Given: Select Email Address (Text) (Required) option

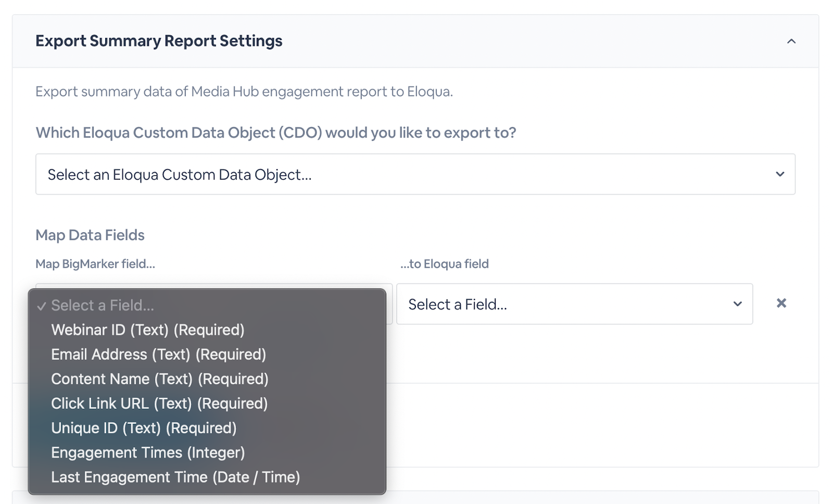Looking at the screenshot, I should (207, 354).
